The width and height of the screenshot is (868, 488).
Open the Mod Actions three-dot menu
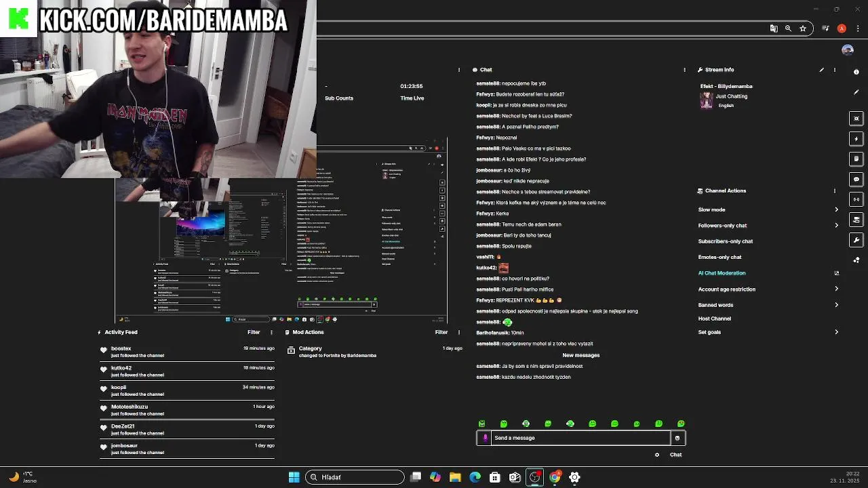click(459, 333)
